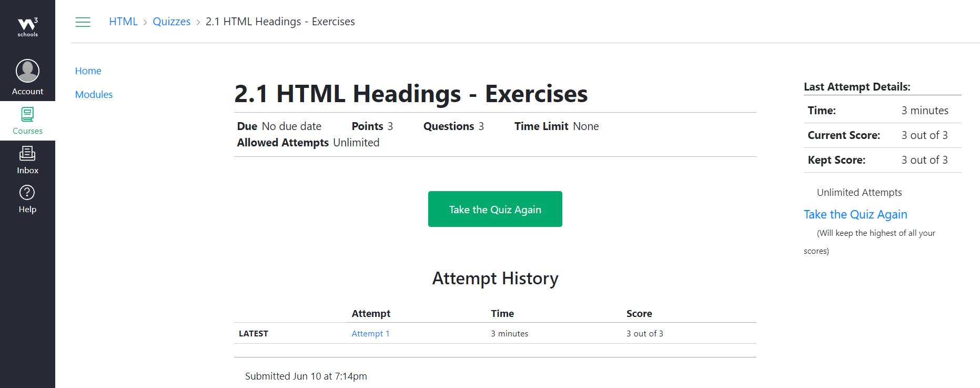This screenshot has width=980, height=388.
Task: Click the Take the Quiz Again sidebar link
Action: click(855, 214)
